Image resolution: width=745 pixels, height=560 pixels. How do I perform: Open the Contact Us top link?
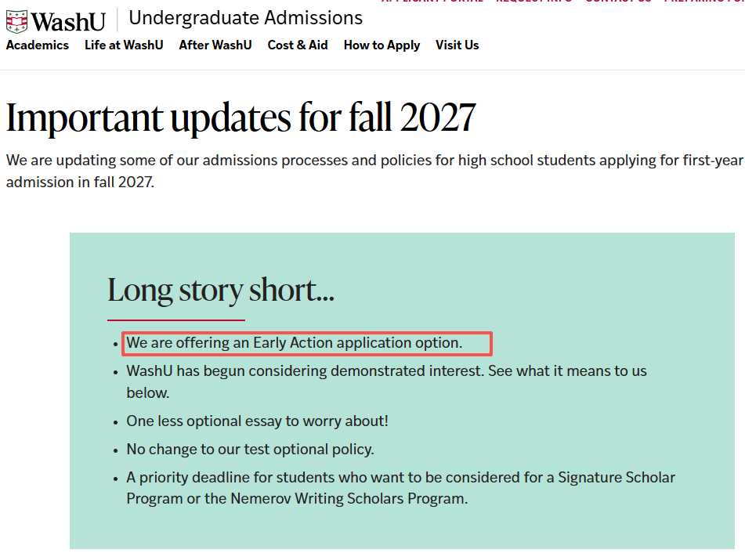coord(618,2)
